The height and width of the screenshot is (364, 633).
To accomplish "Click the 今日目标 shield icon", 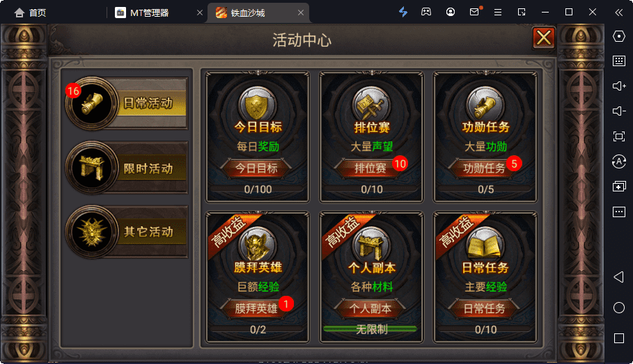I will pyautogui.click(x=257, y=104).
